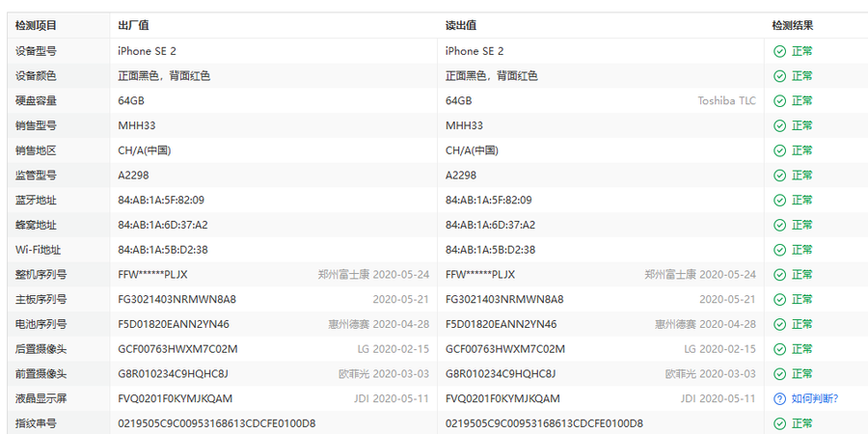Click read-out cellular address 84:AB:1A:6D:37:A2

click(491, 226)
